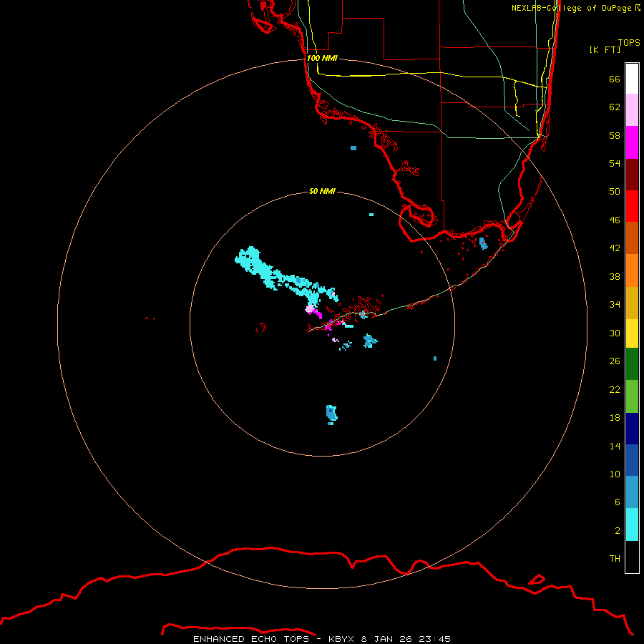Click the "TH" threshold legend label
Viewport: 644px width, 644px height.
(x=615, y=559)
